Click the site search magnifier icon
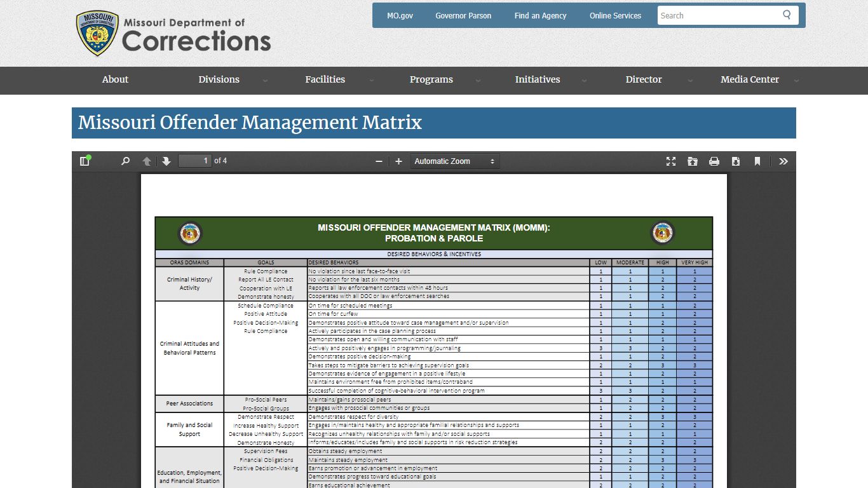Screen dimensions: 868x488 tap(787, 15)
